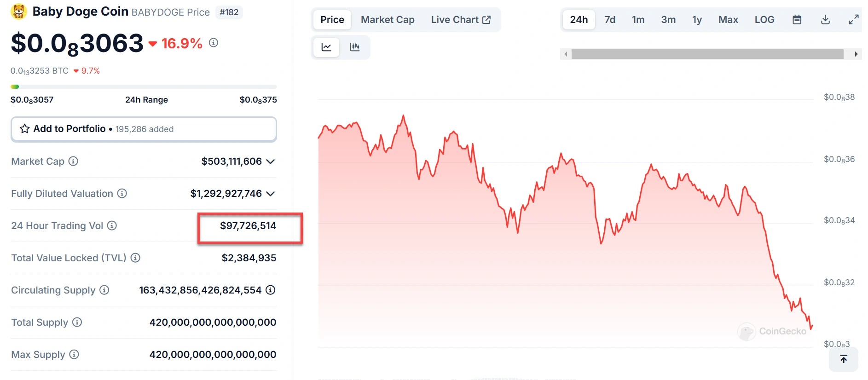Expand the Market Cap value chevron

coord(271,161)
